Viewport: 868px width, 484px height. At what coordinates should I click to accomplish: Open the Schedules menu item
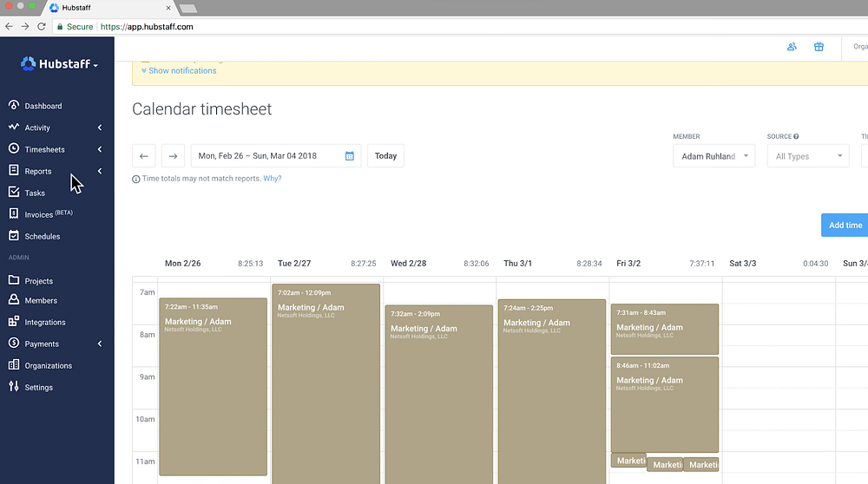coord(43,236)
